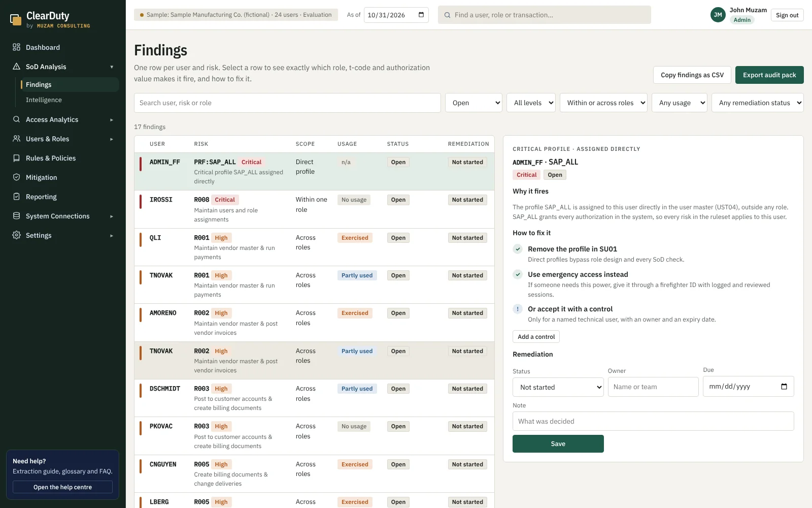Open calendar picker in As-of date field
The height and width of the screenshot is (508, 812).
pos(421,15)
